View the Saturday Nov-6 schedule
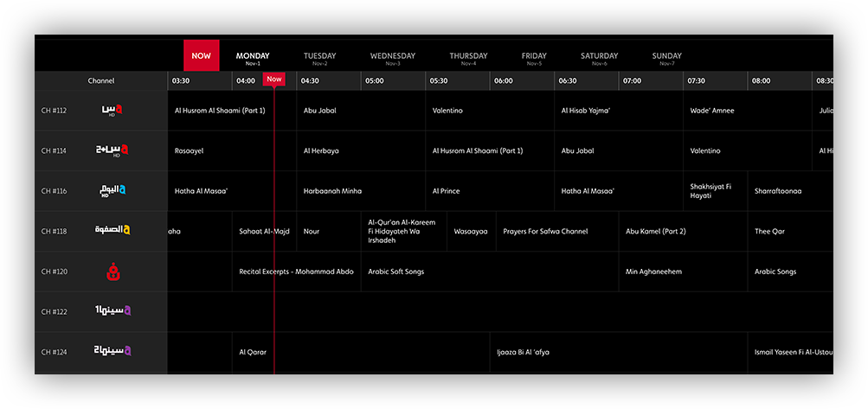The width and height of the screenshot is (868, 409). [599, 58]
